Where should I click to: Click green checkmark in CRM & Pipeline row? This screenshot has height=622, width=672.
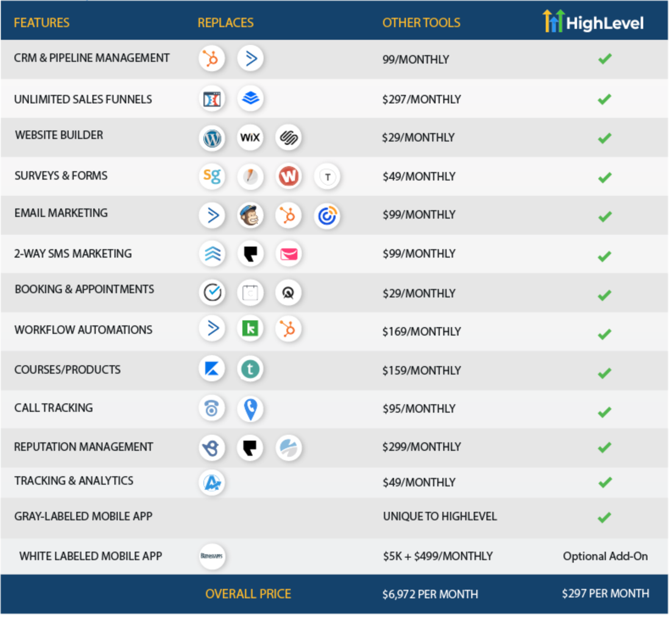tap(605, 58)
